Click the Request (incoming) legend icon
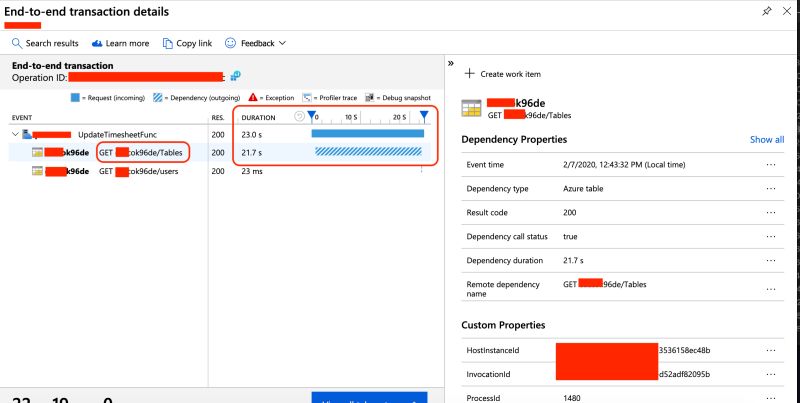Image resolution: width=800 pixels, height=403 pixels. pos(76,97)
